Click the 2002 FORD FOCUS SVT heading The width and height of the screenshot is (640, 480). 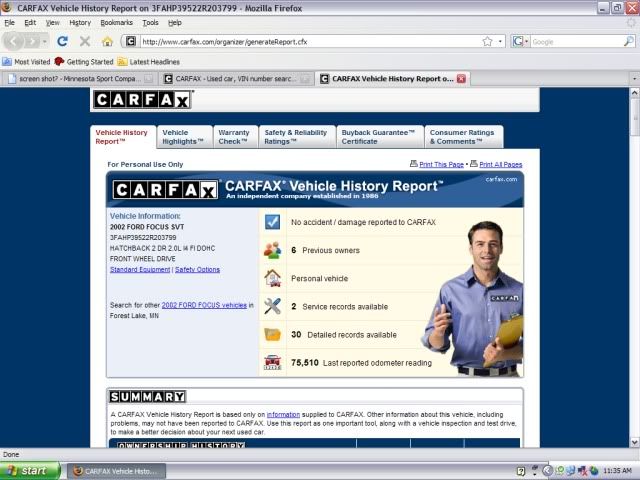(147, 227)
